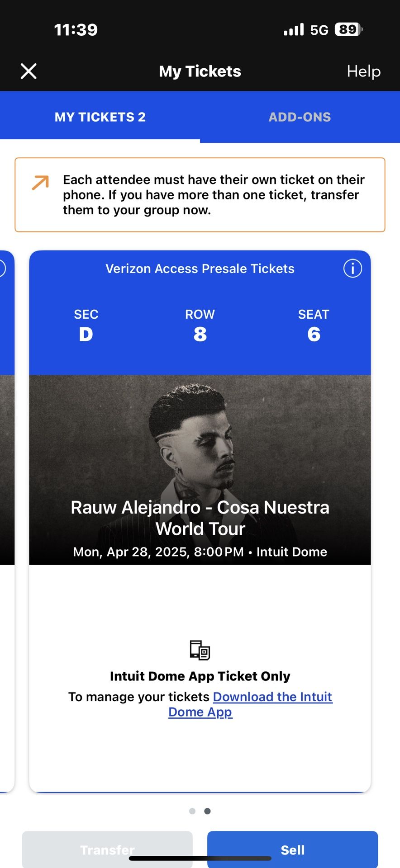400x868 pixels.
Task: Select the first page indicator dot
Action: (x=193, y=811)
